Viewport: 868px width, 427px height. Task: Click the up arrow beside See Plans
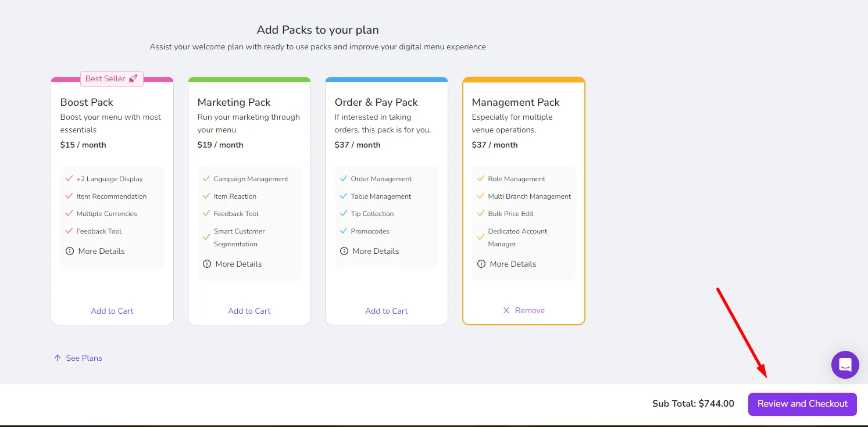(x=57, y=358)
